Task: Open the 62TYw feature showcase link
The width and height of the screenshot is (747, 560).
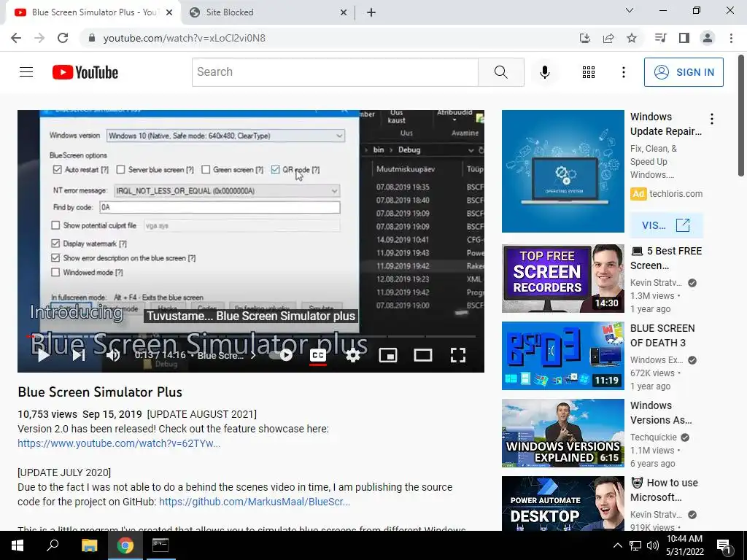Action: tap(119, 443)
